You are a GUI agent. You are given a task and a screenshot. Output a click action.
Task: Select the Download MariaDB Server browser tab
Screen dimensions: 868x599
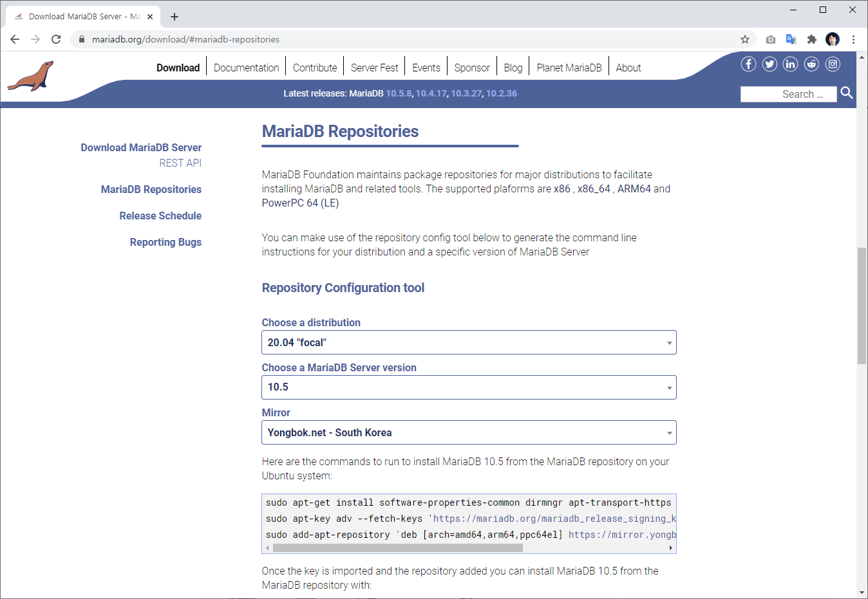(82, 17)
